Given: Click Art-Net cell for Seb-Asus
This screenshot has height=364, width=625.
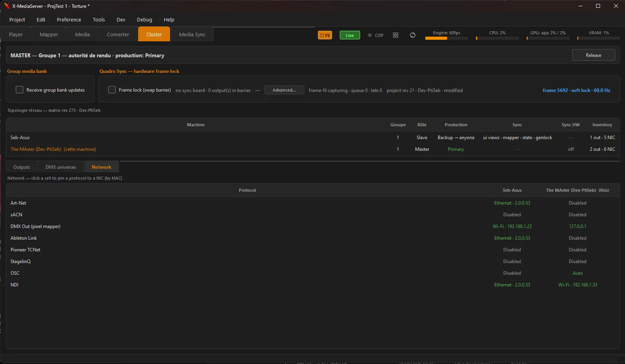Looking at the screenshot, I should click(512, 203).
